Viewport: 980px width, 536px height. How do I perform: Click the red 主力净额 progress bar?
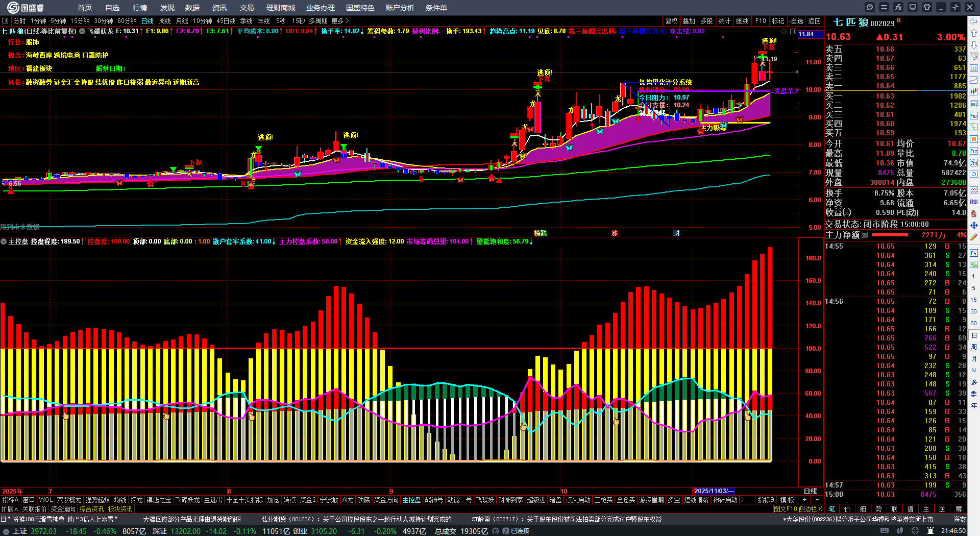[890, 235]
